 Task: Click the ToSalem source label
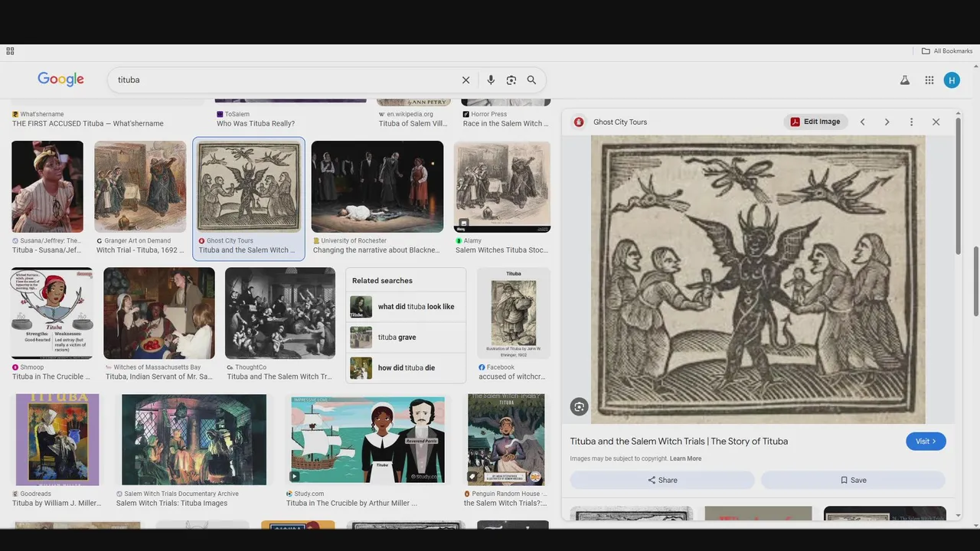tap(237, 114)
